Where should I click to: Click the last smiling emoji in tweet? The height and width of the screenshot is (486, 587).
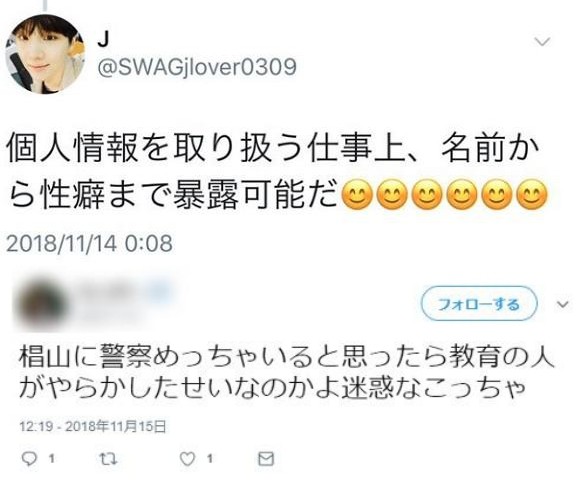coord(532,195)
